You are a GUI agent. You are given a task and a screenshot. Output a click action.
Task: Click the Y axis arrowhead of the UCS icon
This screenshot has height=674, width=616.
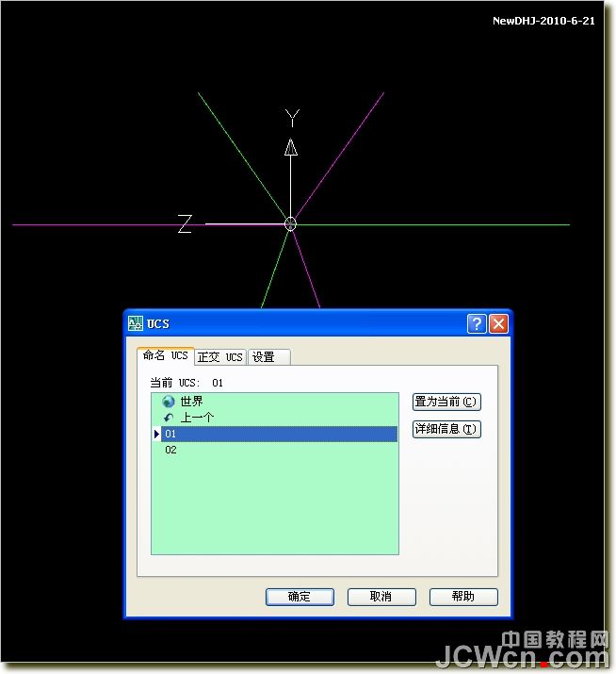click(291, 147)
